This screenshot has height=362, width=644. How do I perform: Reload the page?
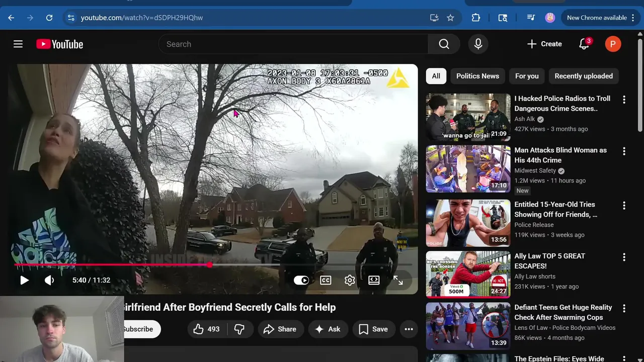tap(49, 18)
